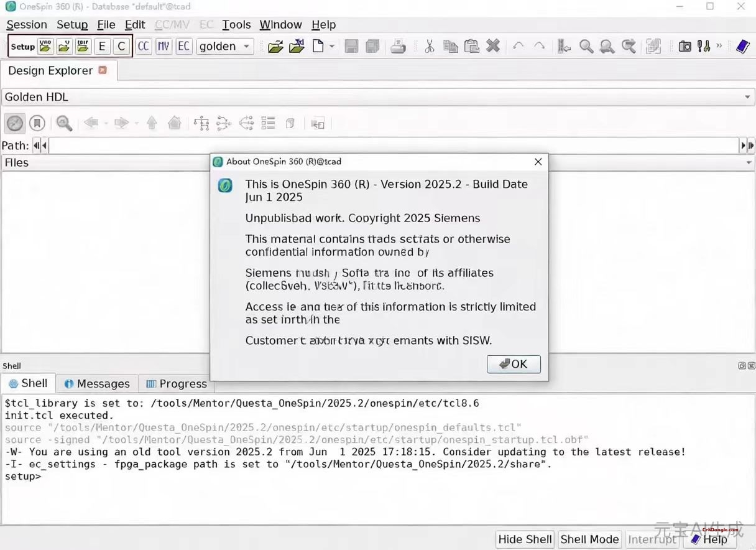
Task: Click the print icon
Action: (398, 46)
